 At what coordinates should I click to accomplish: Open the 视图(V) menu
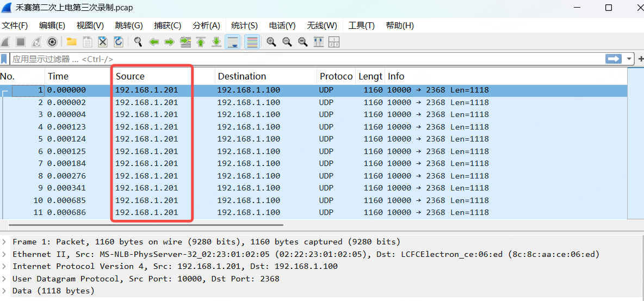[90, 26]
